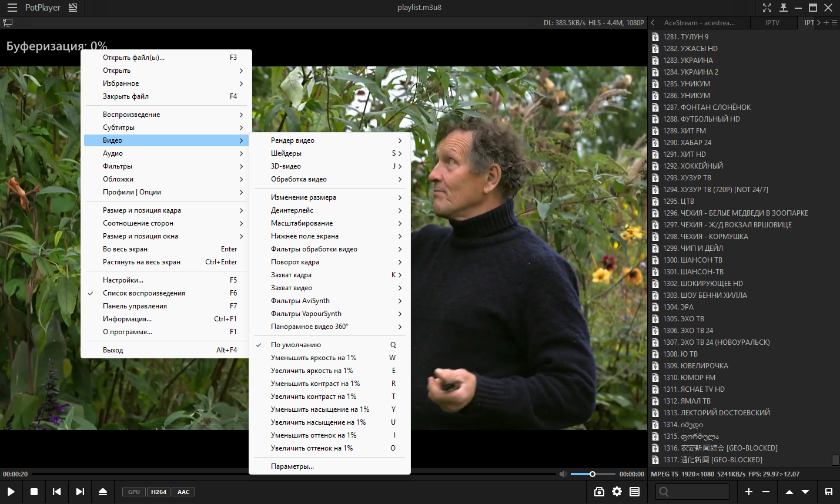Open the control panel gear icon
This screenshot has height=504, width=840.
[617, 492]
